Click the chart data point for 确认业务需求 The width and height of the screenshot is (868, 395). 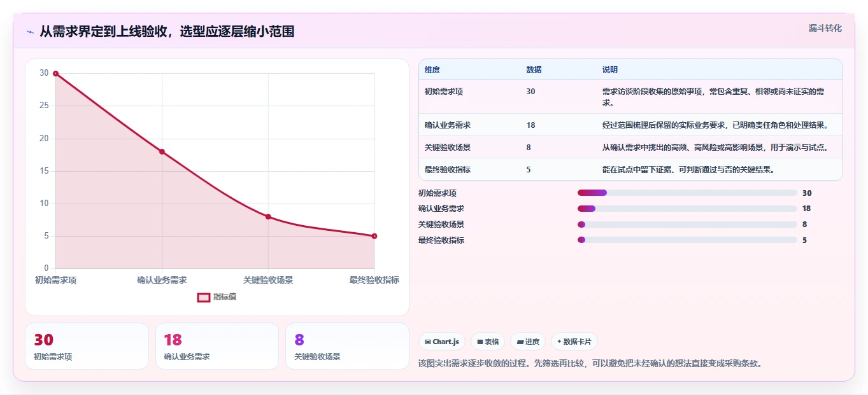pos(162,151)
